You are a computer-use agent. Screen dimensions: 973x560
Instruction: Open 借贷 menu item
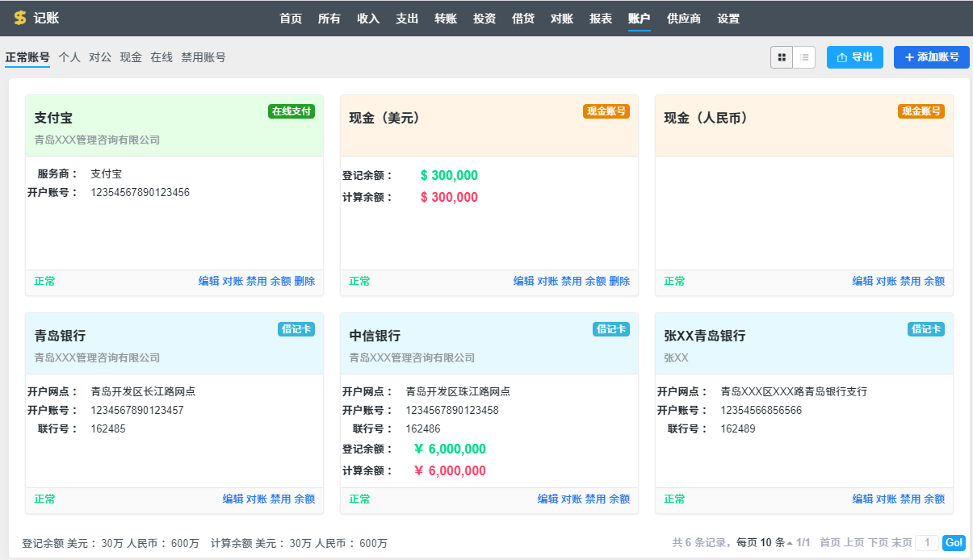click(x=523, y=19)
